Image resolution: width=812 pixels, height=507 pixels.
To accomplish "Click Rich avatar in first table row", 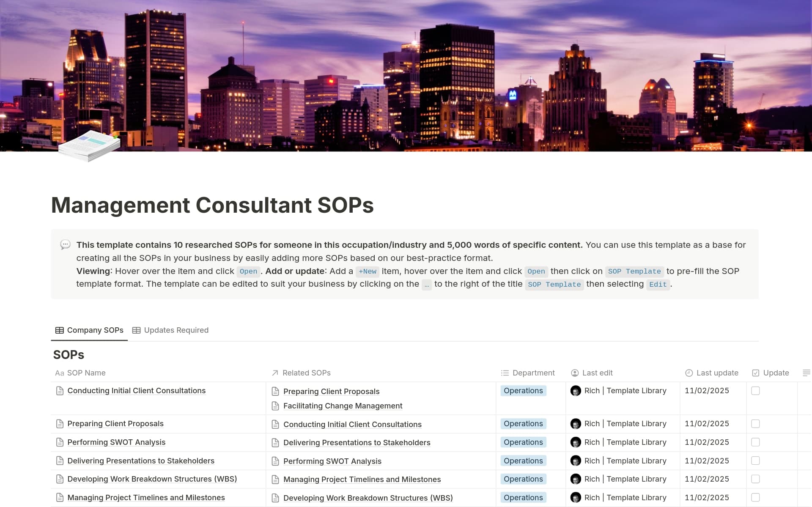I will pyautogui.click(x=576, y=391).
